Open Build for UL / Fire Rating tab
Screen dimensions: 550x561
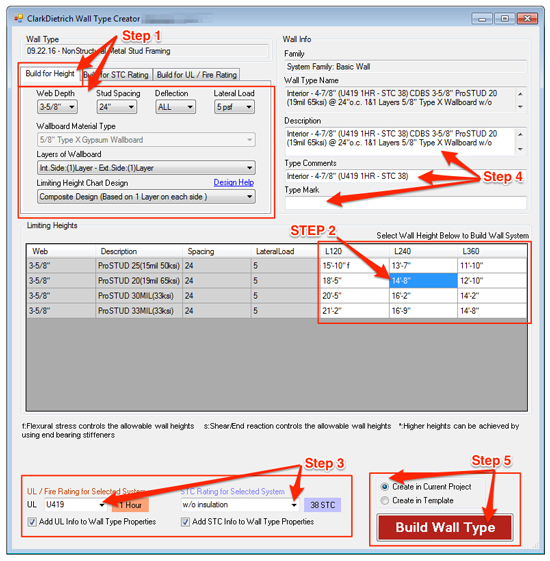[196, 75]
